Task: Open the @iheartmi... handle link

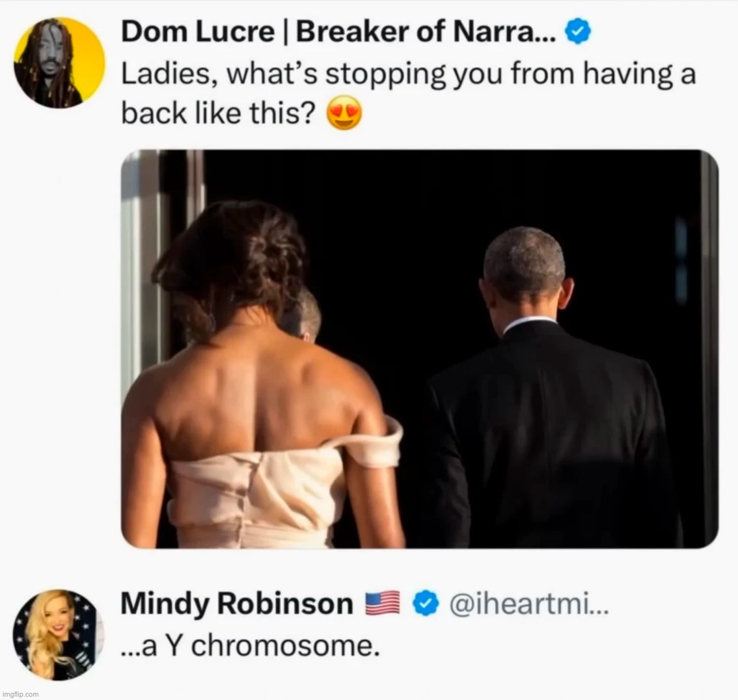Action: [x=528, y=606]
